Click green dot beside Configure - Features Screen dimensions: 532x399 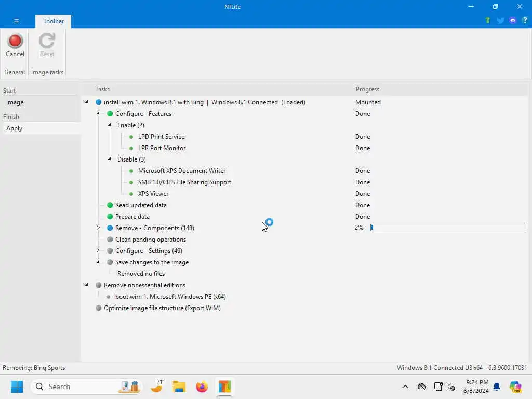click(110, 114)
